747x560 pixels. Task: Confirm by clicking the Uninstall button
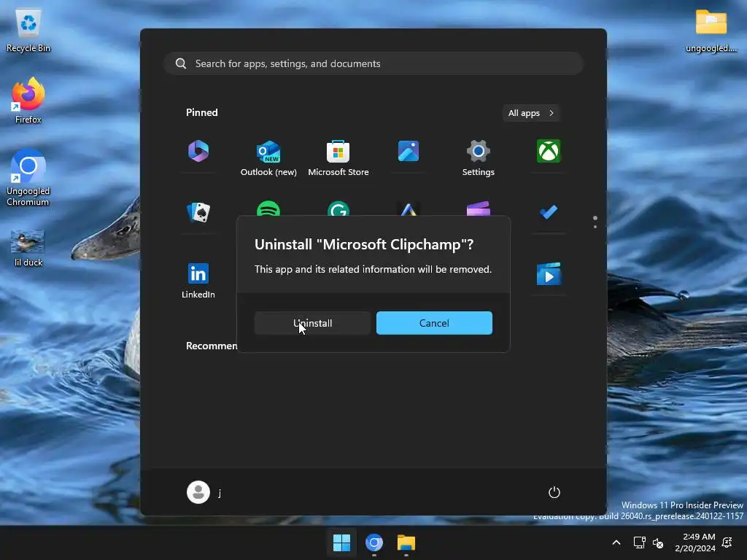(312, 323)
